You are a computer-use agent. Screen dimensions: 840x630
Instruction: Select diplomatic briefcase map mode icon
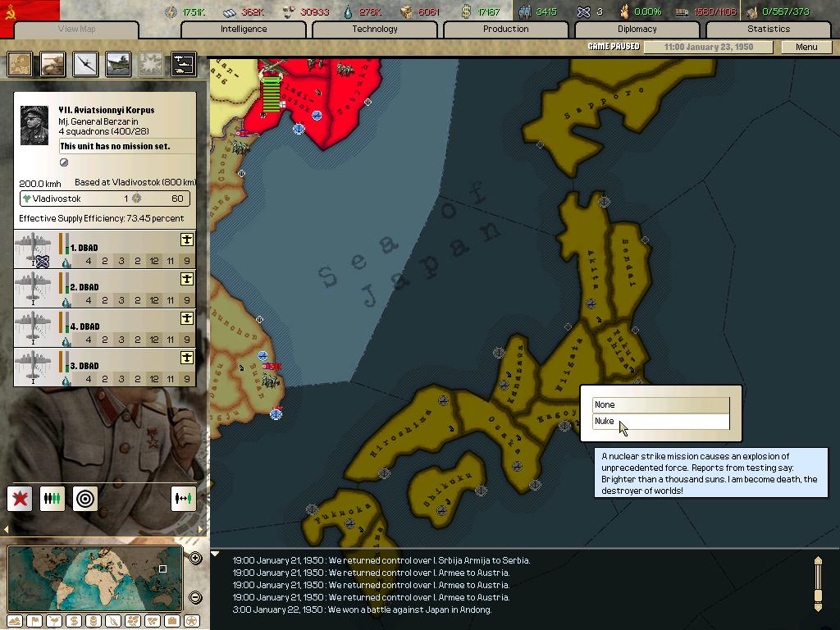point(172,622)
